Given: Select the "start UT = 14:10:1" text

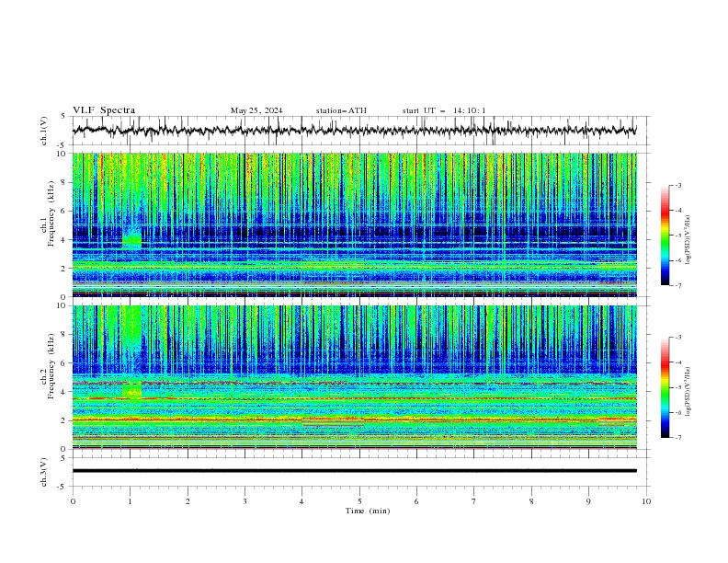Looking at the screenshot, I should point(444,110).
